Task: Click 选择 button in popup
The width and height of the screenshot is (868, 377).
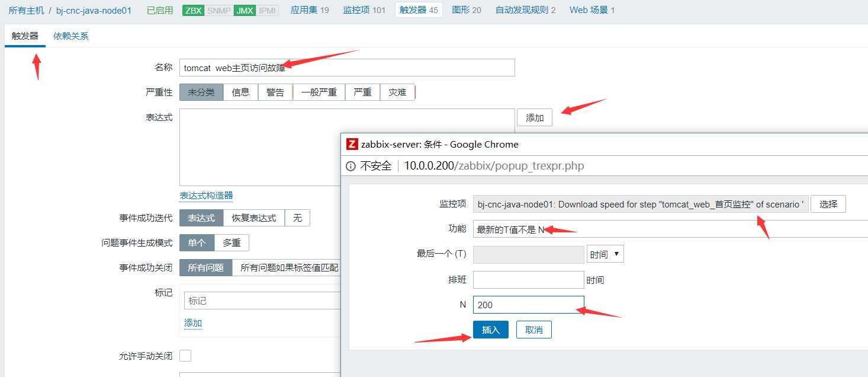Action: pos(828,204)
